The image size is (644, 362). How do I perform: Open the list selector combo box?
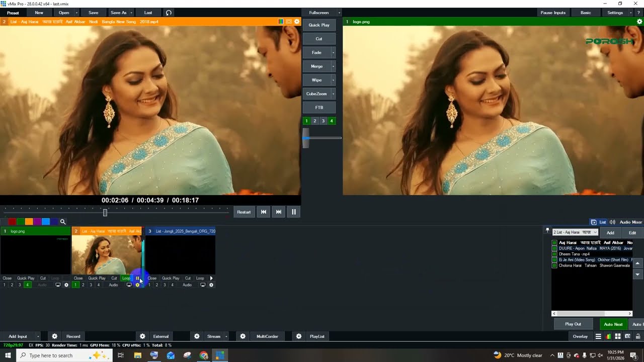(x=575, y=232)
